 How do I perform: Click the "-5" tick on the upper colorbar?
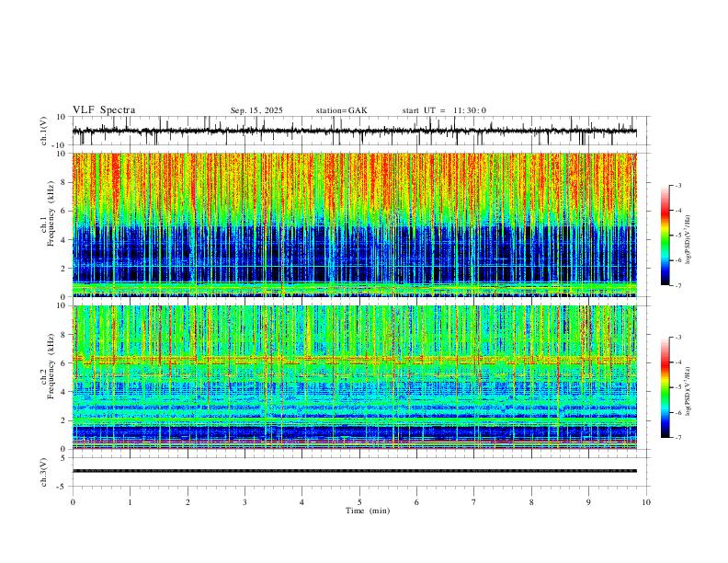tap(677, 236)
